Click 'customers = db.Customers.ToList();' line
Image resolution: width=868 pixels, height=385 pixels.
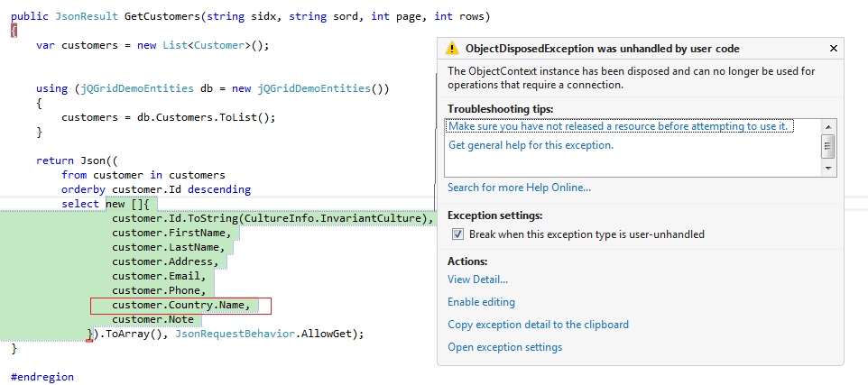(169, 117)
